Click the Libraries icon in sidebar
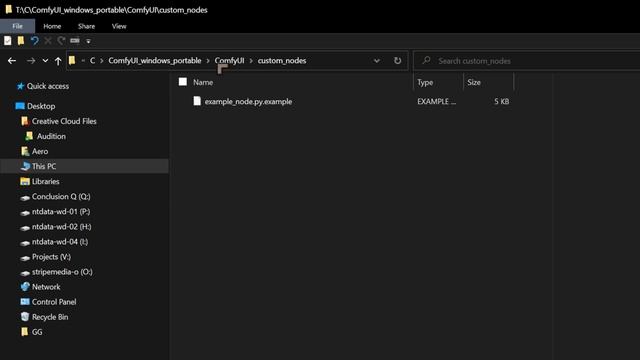Viewport: 640px width, 360px height. [x=25, y=181]
